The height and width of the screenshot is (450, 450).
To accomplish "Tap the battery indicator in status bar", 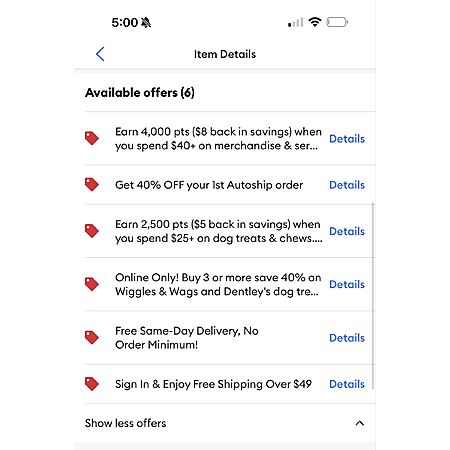I will (x=337, y=22).
